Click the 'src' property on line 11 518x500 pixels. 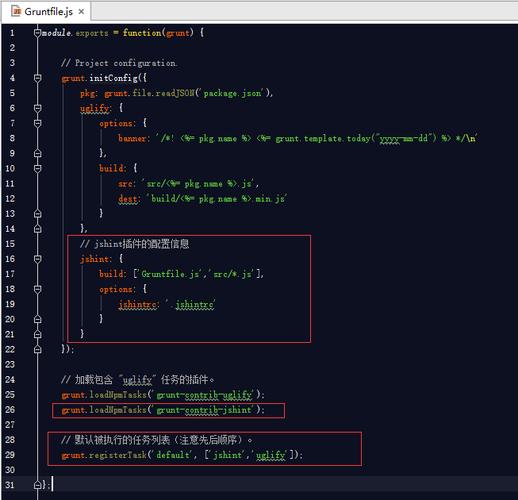tap(125, 184)
